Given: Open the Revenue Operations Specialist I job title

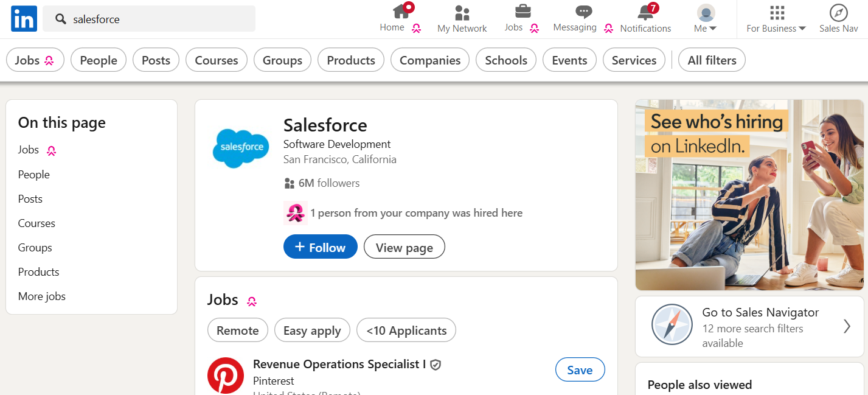Looking at the screenshot, I should tap(339, 365).
